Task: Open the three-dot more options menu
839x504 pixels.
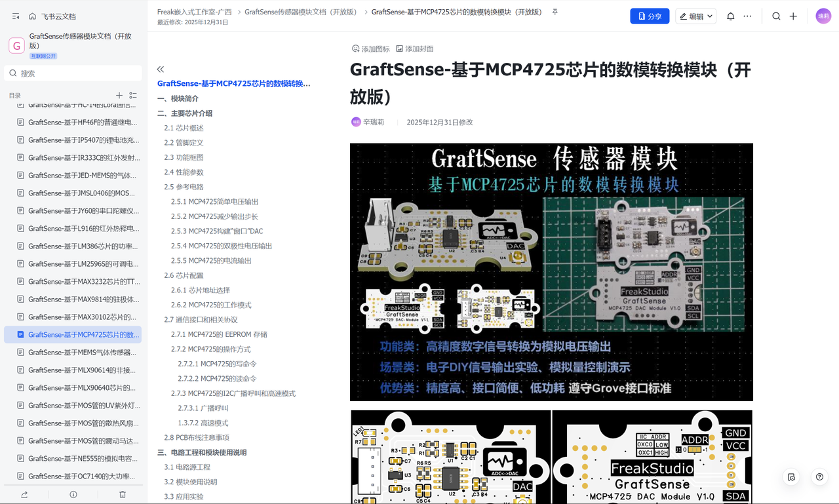Action: coord(747,16)
